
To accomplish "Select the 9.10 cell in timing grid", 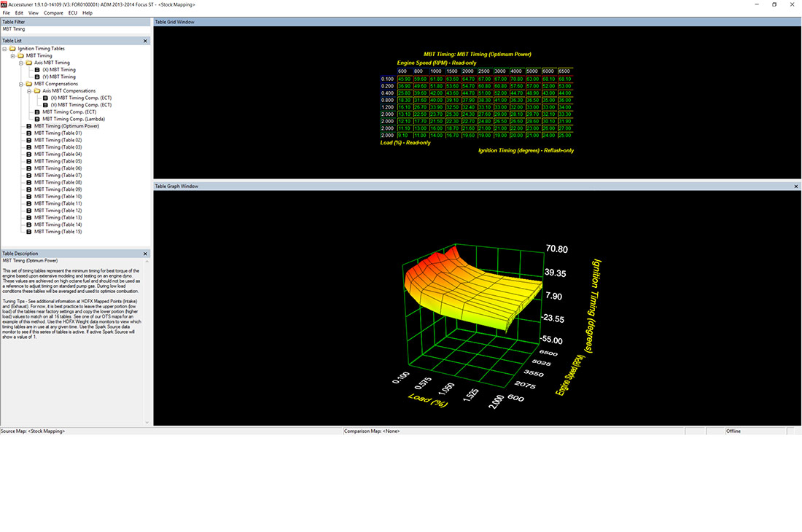I will tap(404, 136).
